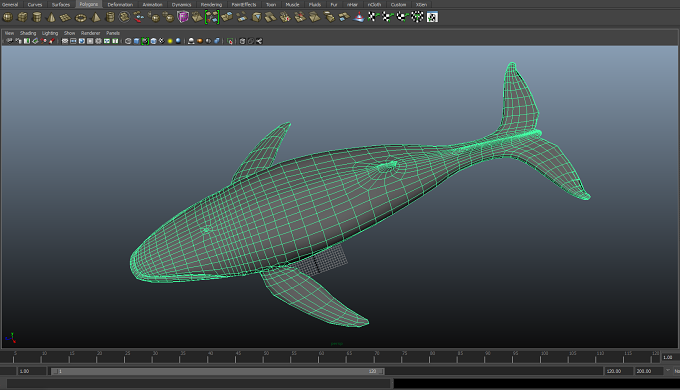680x390 pixels.
Task: Toggle wireframe on shaded in panel toolbar
Action: 145,41
